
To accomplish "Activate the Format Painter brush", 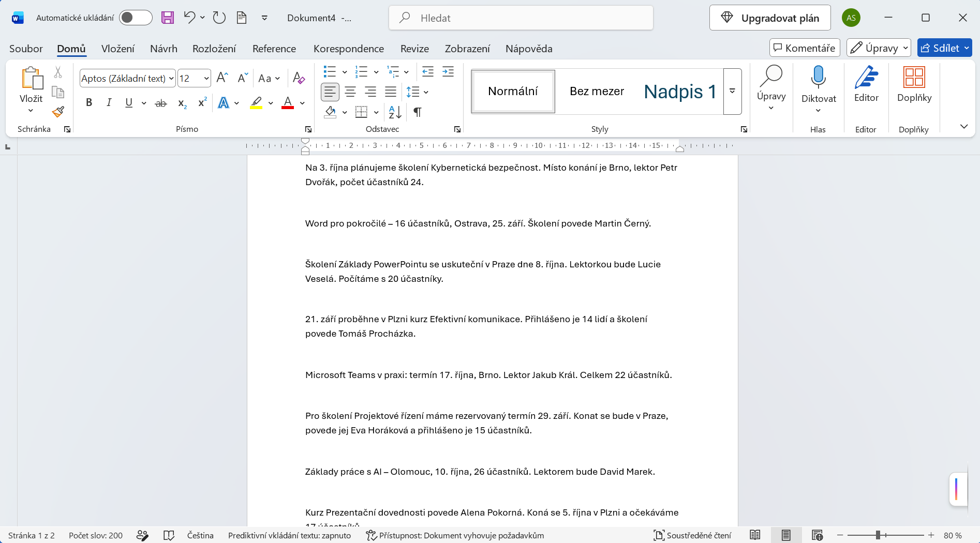I will (58, 112).
